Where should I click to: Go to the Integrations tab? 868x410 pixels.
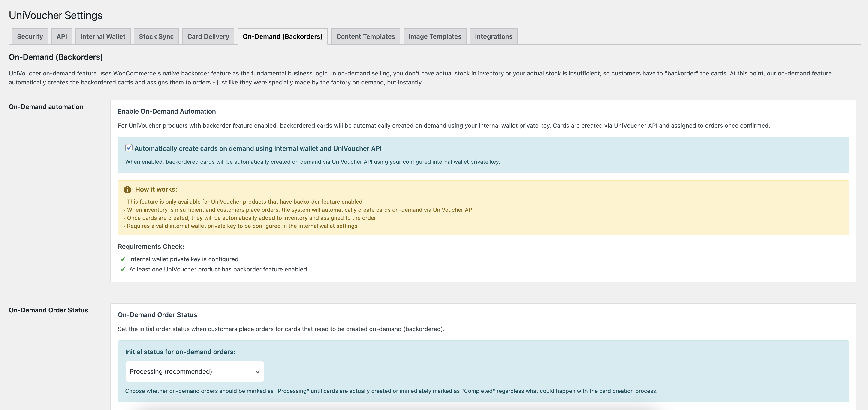493,36
